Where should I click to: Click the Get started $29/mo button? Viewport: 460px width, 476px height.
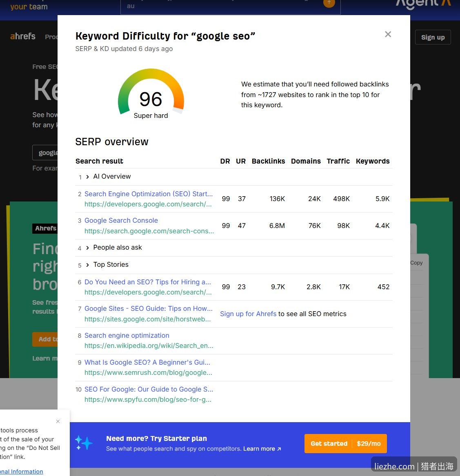click(345, 443)
